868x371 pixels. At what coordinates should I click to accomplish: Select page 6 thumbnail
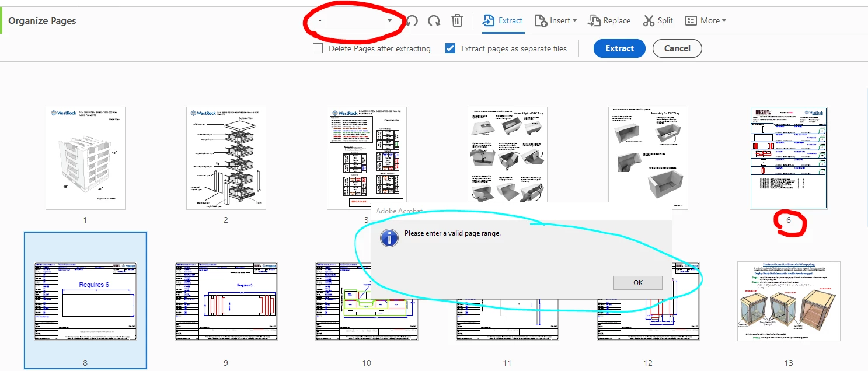(x=789, y=158)
